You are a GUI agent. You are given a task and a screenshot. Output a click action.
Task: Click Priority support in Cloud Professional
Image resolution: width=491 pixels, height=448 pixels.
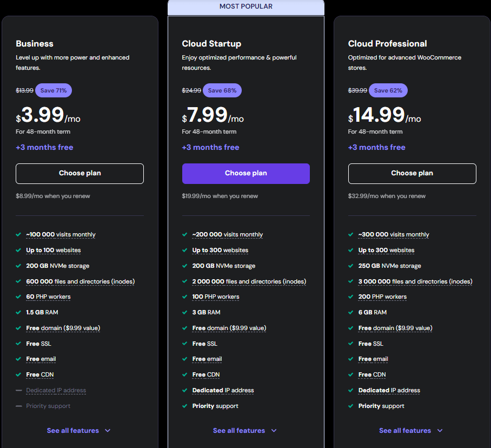(381, 406)
